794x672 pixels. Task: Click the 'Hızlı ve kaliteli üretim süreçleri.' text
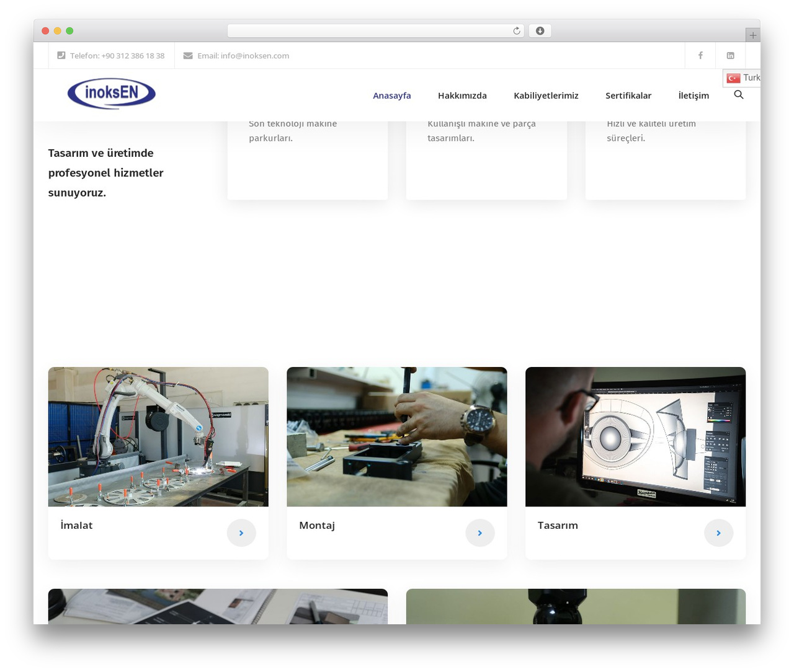coord(651,131)
